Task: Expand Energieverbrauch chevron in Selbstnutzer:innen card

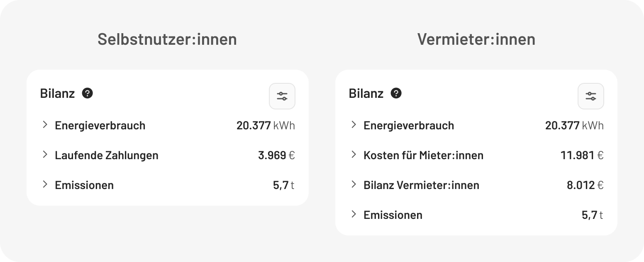Action: coord(45,125)
